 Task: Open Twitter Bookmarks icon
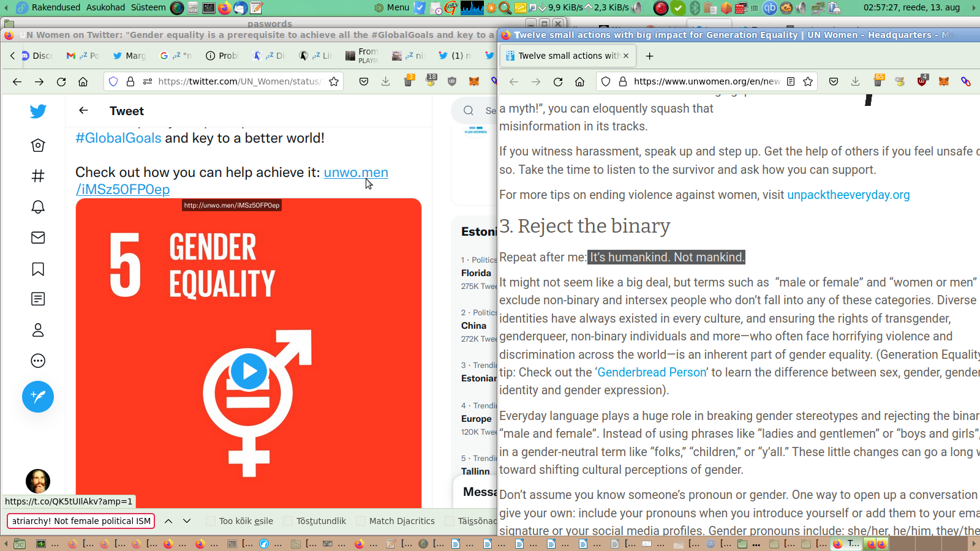(x=38, y=269)
